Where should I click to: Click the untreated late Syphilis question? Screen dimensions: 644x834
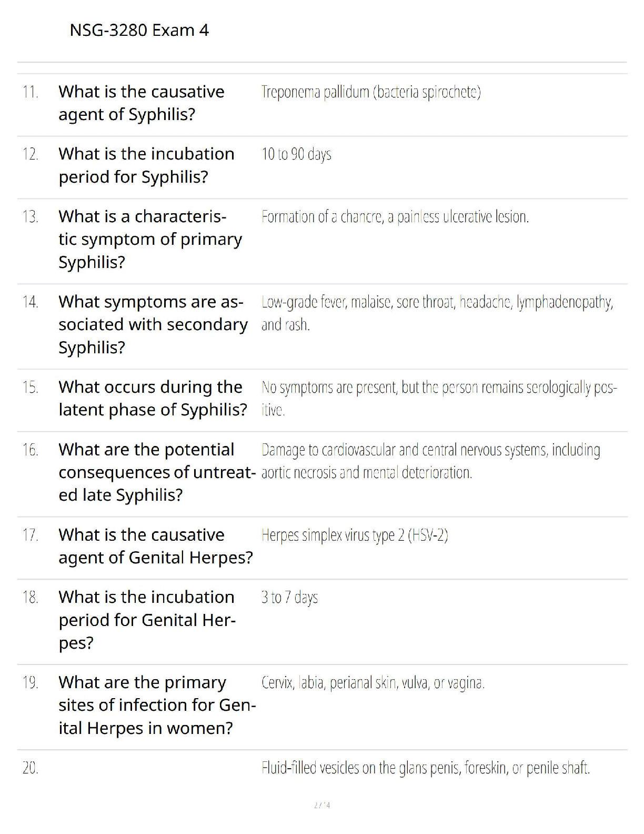click(157, 472)
